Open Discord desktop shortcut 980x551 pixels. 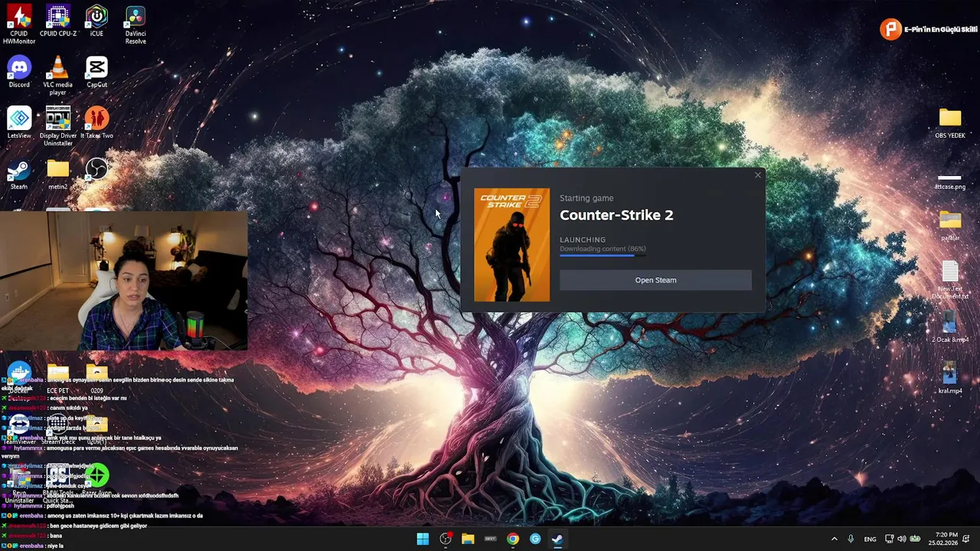point(19,71)
